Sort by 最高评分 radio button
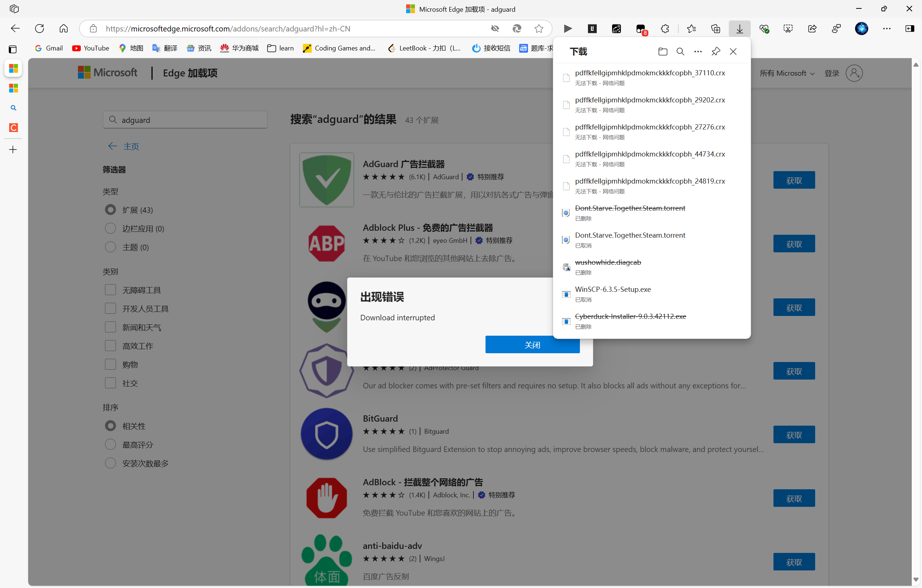Image resolution: width=922 pixels, height=588 pixels. pyautogui.click(x=110, y=445)
